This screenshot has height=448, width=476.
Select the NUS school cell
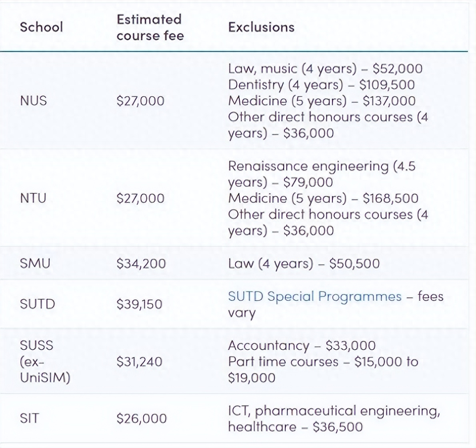click(33, 100)
